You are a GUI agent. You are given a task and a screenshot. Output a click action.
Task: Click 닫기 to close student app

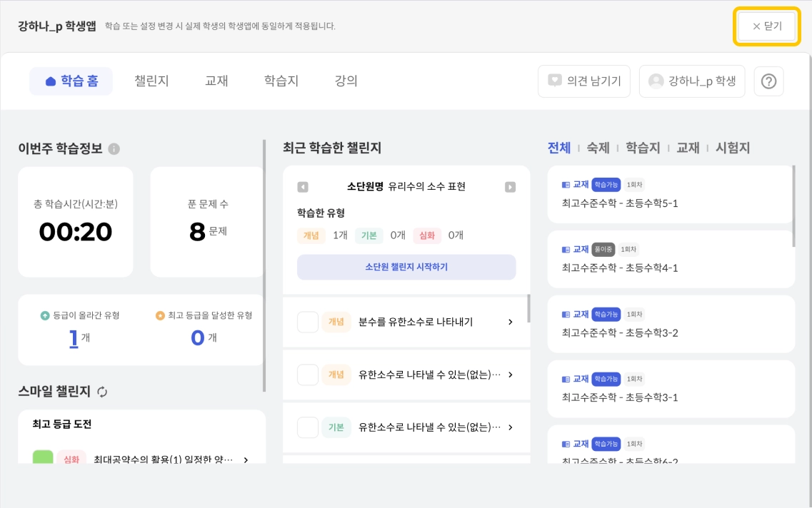767,26
